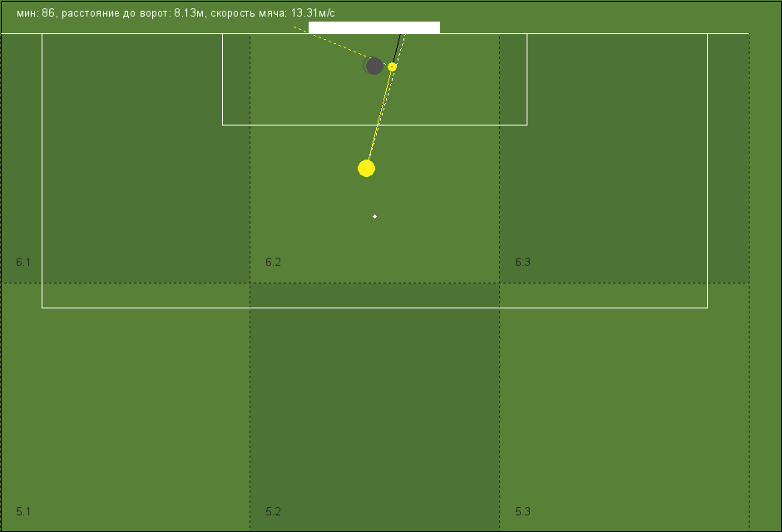The width and height of the screenshot is (782, 532).
Task: Click the large yellow ball marker
Action: tap(367, 169)
